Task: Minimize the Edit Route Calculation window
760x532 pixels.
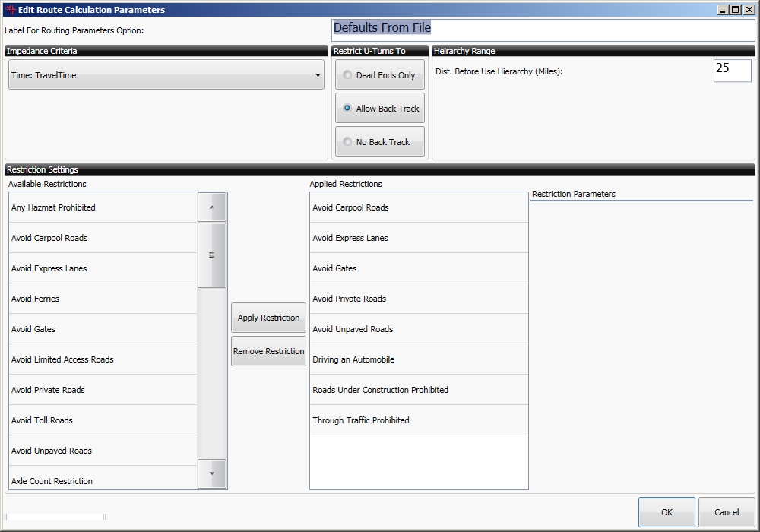Action: click(x=724, y=10)
